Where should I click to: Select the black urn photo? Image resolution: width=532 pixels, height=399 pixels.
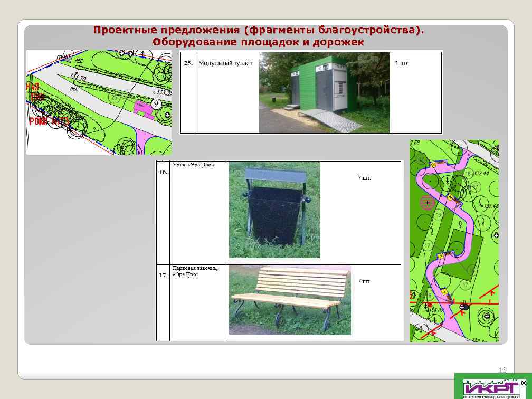[274, 210]
